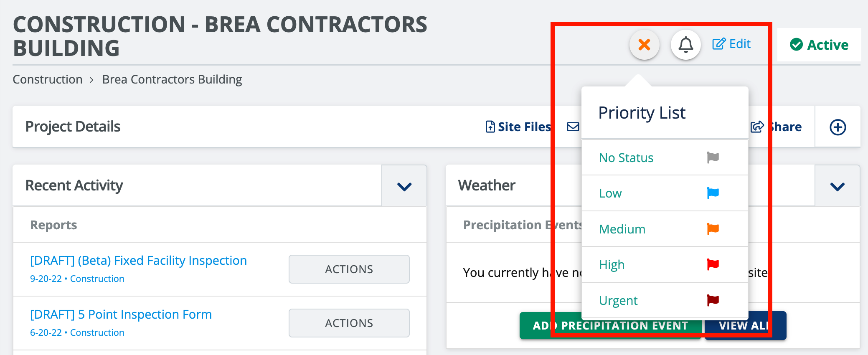Collapse the Recent Activity panel
Screen dimensions: 868x355
coord(404,186)
